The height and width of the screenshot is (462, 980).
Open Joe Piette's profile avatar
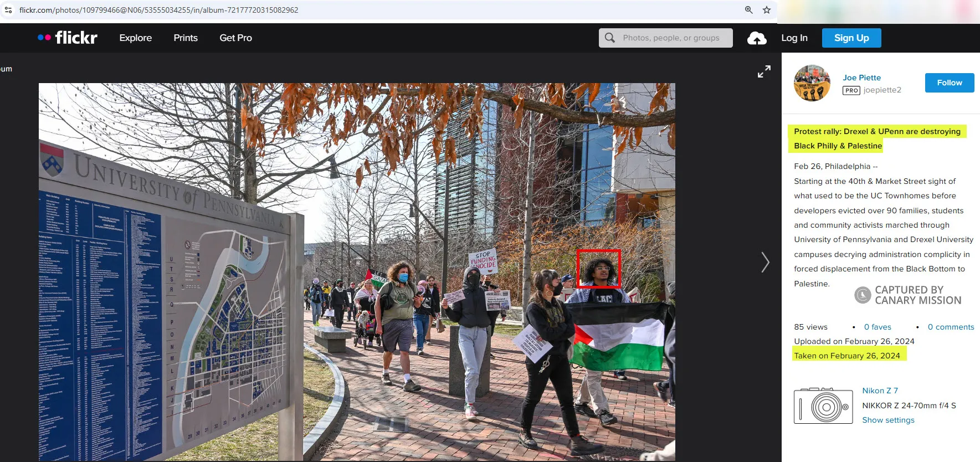pyautogui.click(x=812, y=83)
